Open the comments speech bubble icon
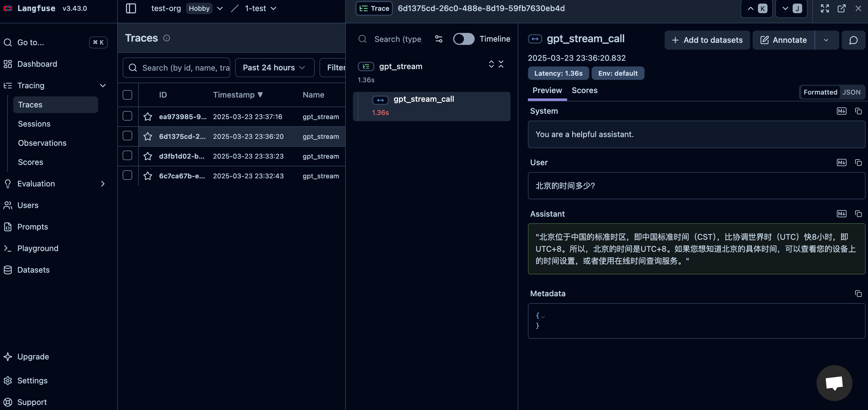 [853, 40]
